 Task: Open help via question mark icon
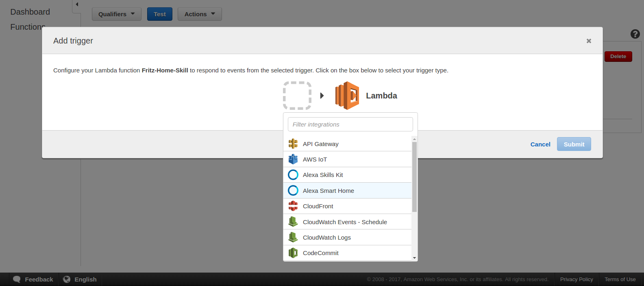[x=635, y=34]
